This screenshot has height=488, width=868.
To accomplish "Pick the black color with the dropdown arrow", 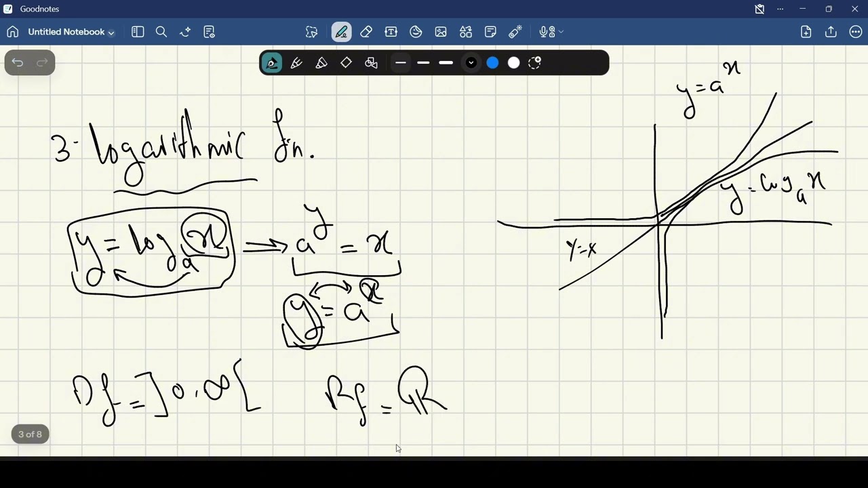I will pos(471,63).
